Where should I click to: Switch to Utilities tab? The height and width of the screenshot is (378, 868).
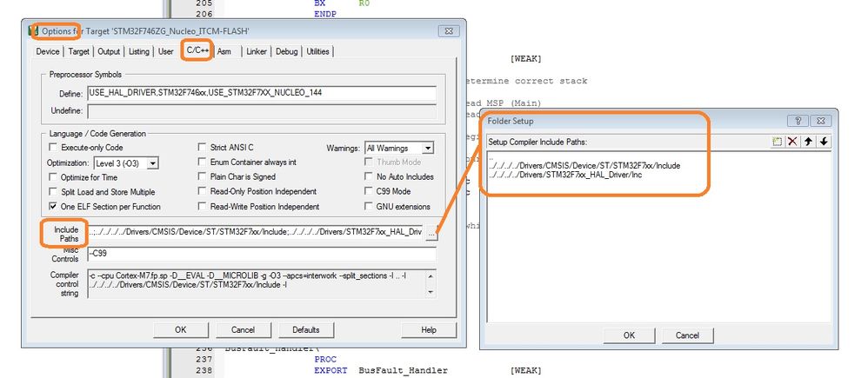[317, 51]
